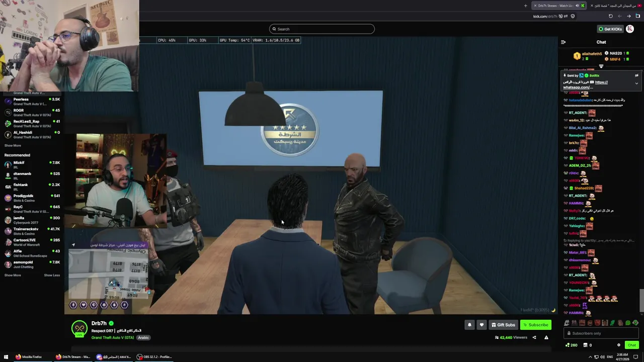
Task: Select the first gray emote in the emote row
Action: (x=567, y=323)
